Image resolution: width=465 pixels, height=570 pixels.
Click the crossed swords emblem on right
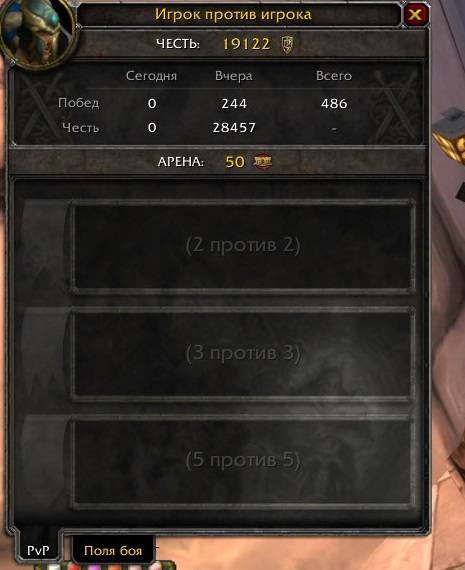pos(394,104)
